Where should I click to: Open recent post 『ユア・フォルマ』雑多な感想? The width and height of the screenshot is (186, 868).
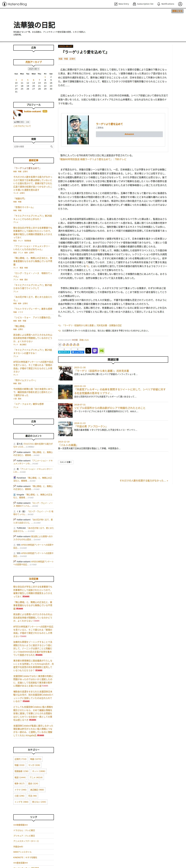coord(28,404)
